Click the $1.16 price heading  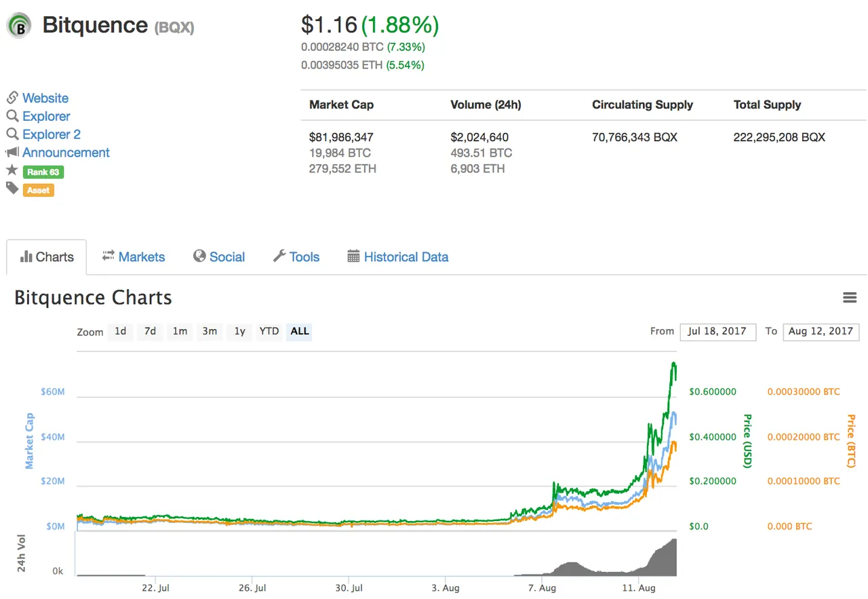(329, 25)
